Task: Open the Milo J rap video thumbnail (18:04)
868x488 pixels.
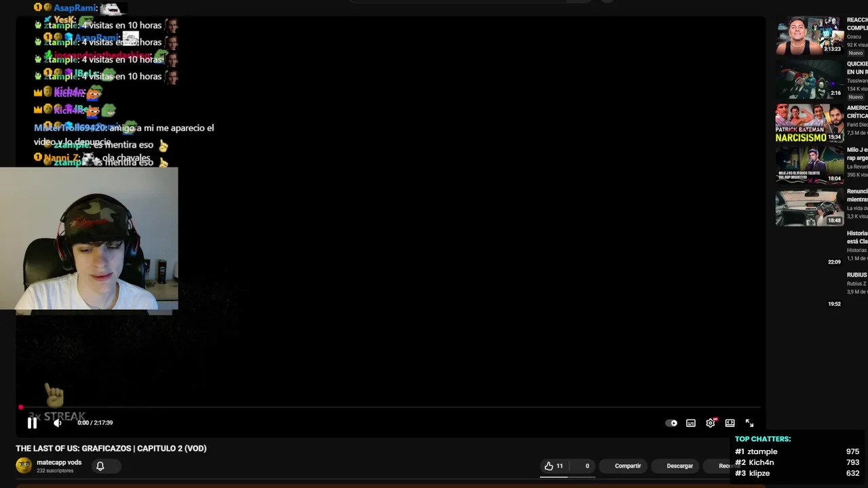Action: (810, 165)
